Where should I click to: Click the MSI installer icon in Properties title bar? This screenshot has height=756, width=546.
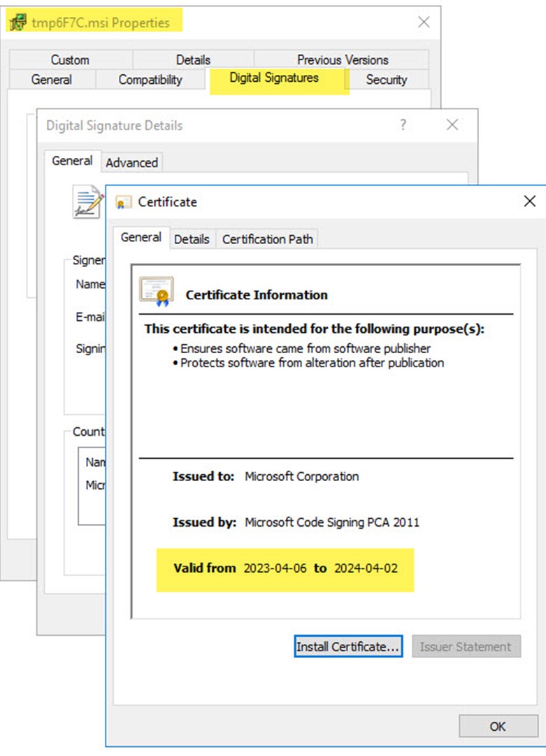18,22
